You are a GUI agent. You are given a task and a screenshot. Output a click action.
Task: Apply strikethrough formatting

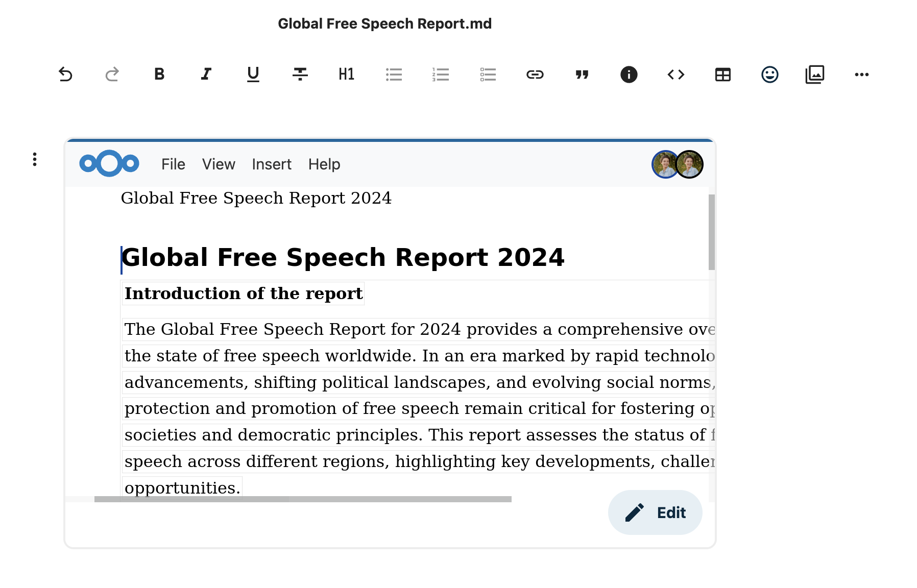point(300,75)
